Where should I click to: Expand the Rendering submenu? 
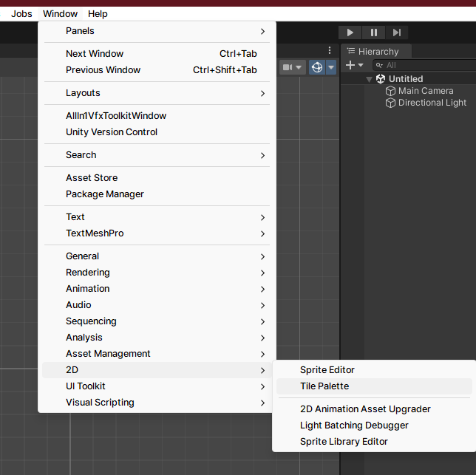tap(157, 273)
